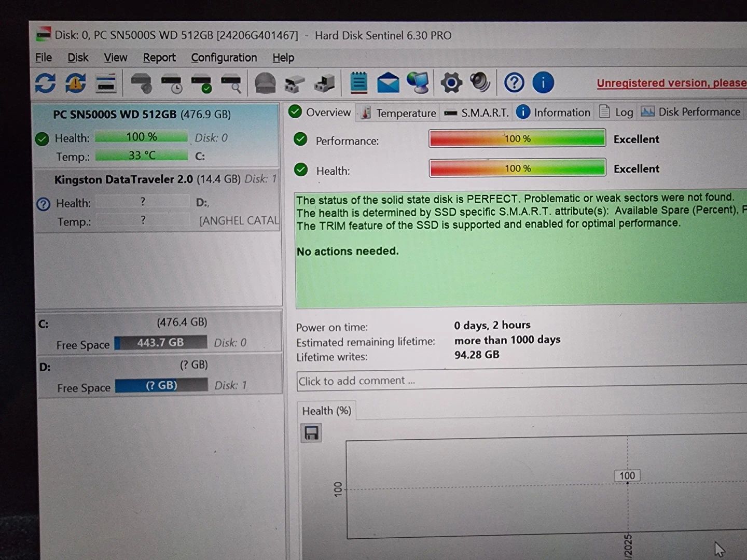Click the disk with magnifier surface test icon
This screenshot has width=747, height=560.
point(231,84)
